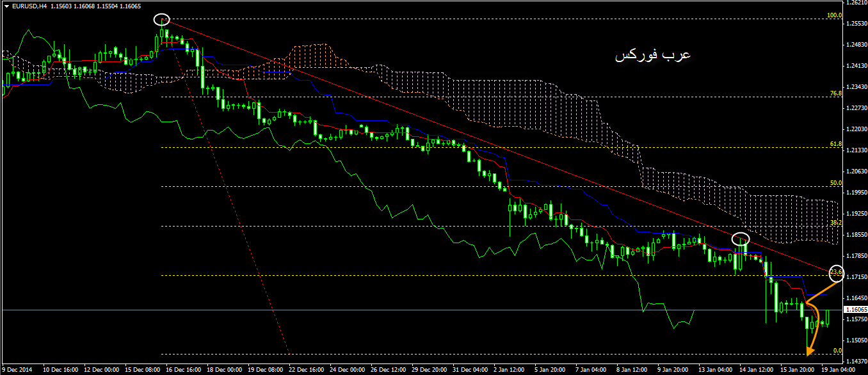Click the Fibonacci 0.0 level label

(837, 351)
